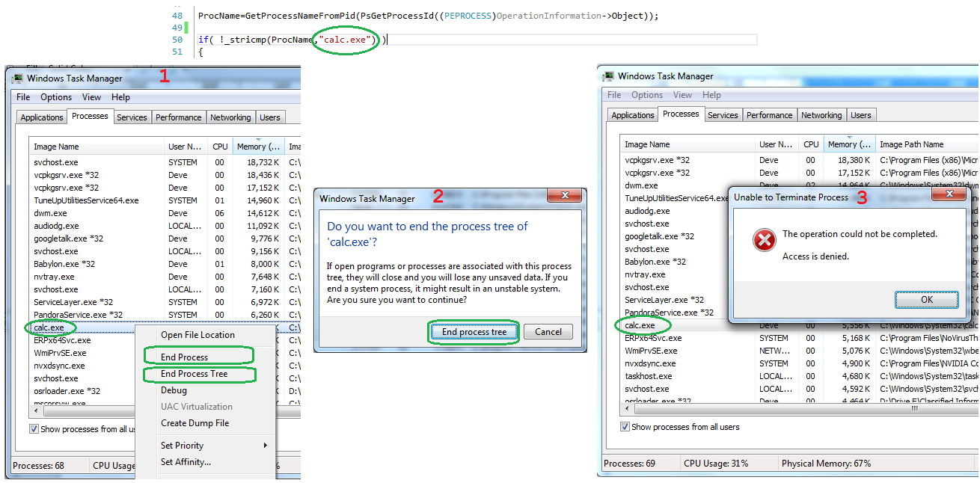Select the svchost.exe row with 4,592 K
The width and height of the screenshot is (980, 483).
coord(800,389)
